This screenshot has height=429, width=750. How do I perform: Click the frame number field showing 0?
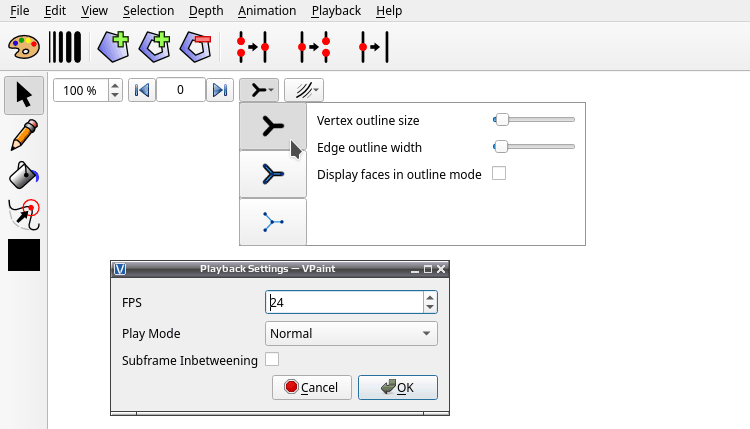pyautogui.click(x=180, y=90)
